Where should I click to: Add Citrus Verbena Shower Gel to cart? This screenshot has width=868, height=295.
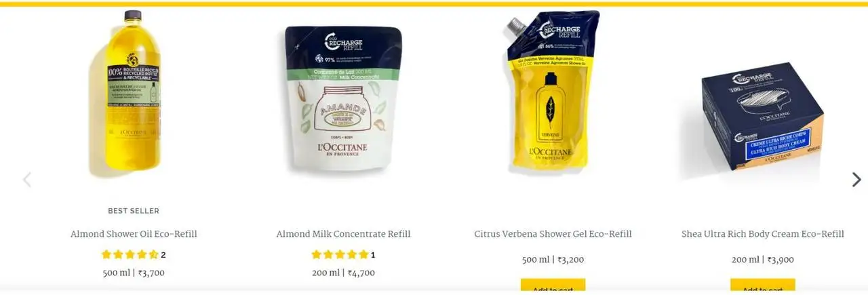553,286
